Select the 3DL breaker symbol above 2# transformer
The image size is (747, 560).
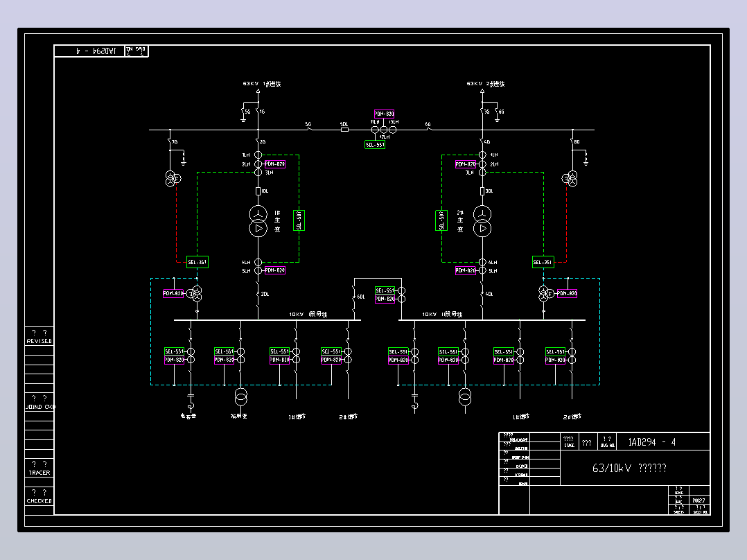[x=482, y=191]
